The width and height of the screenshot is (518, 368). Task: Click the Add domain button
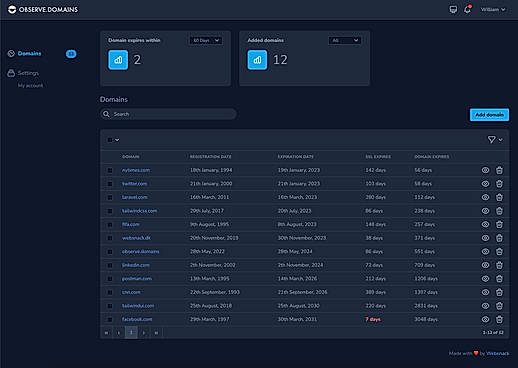(x=489, y=115)
